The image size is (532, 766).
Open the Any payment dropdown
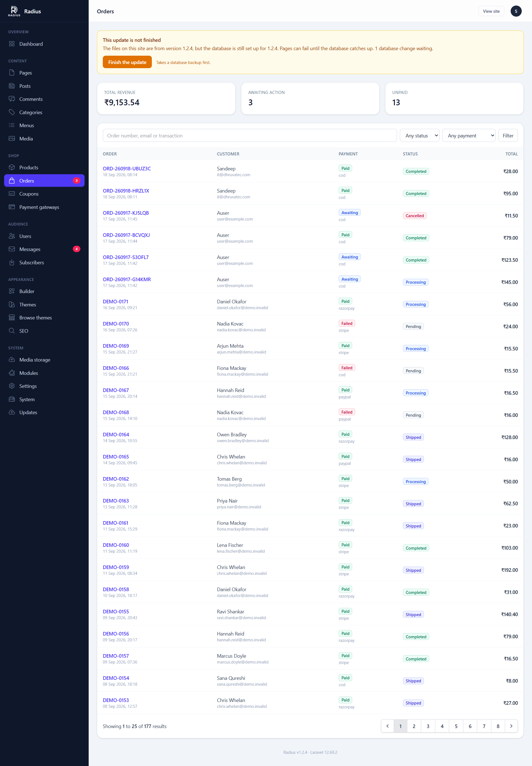[469, 135]
